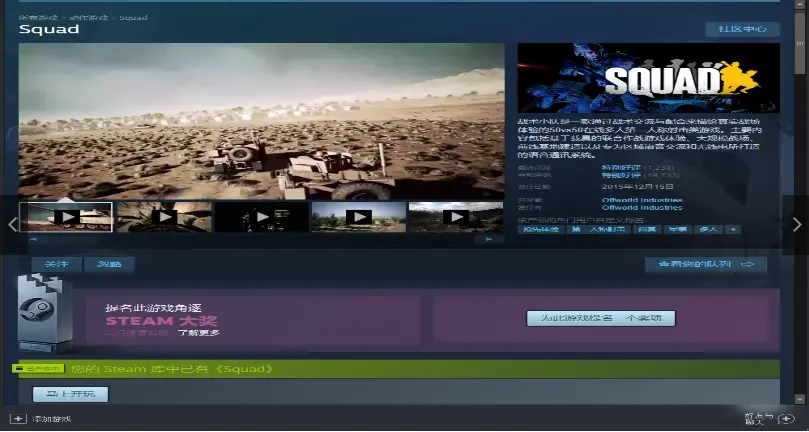Image resolution: width=809 pixels, height=432 pixels.
Task: Select the 第一人称射击 tag
Action: point(598,229)
